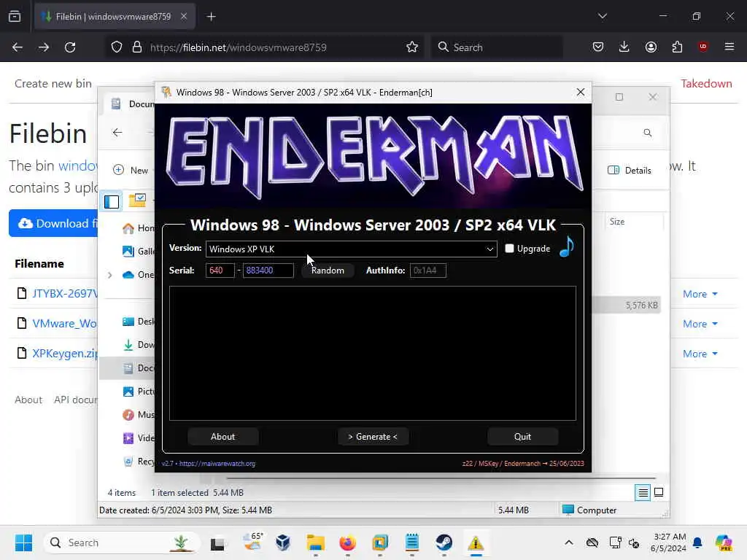The width and height of the screenshot is (747, 560).
Task: Open Steam from the taskbar
Action: [x=444, y=542]
